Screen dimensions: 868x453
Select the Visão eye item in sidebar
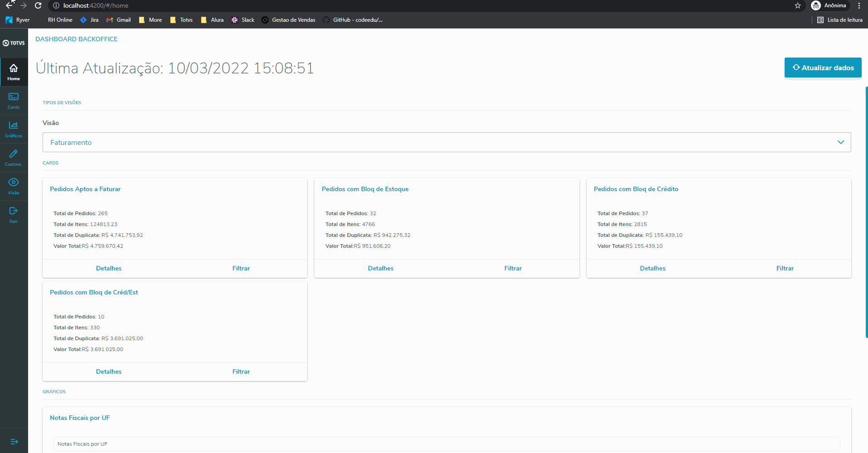point(14,186)
